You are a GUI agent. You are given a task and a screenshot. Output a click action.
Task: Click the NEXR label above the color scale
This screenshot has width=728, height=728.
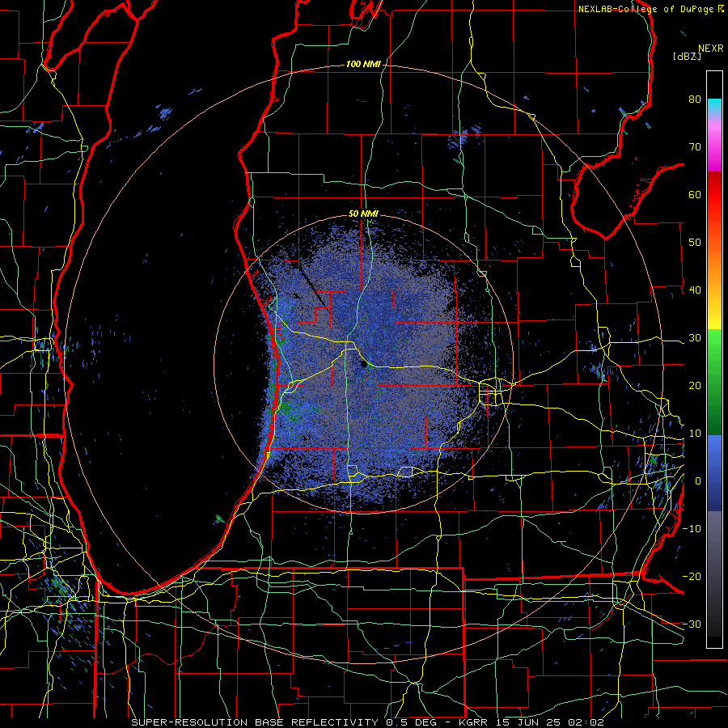coord(710,49)
